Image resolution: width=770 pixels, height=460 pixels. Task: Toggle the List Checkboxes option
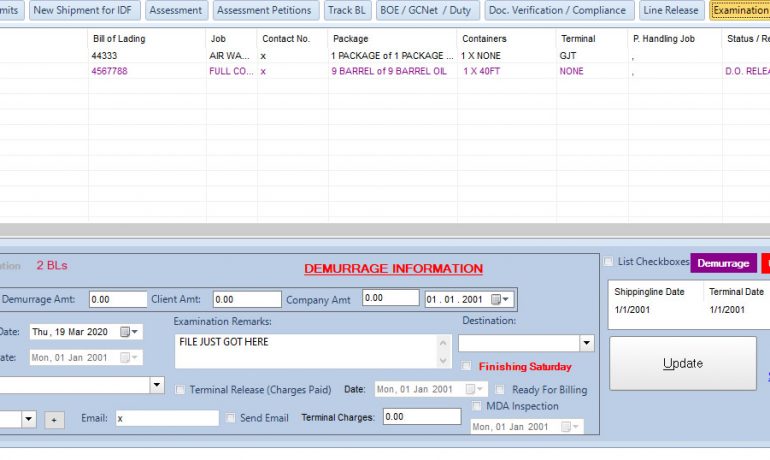click(608, 262)
